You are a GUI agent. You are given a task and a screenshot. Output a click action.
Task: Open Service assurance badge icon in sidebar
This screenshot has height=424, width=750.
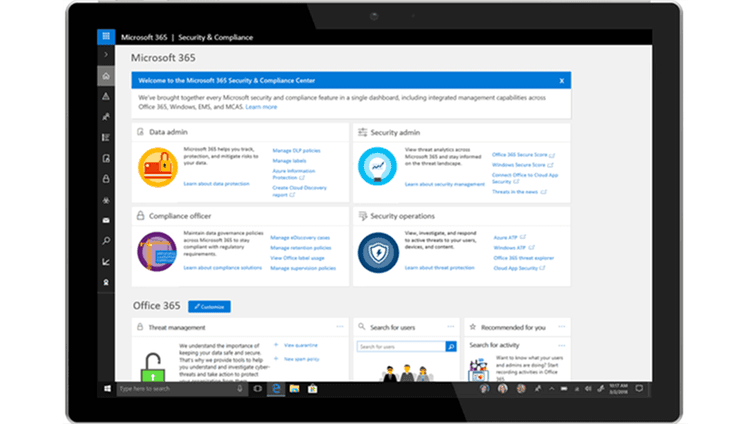pyautogui.click(x=106, y=282)
